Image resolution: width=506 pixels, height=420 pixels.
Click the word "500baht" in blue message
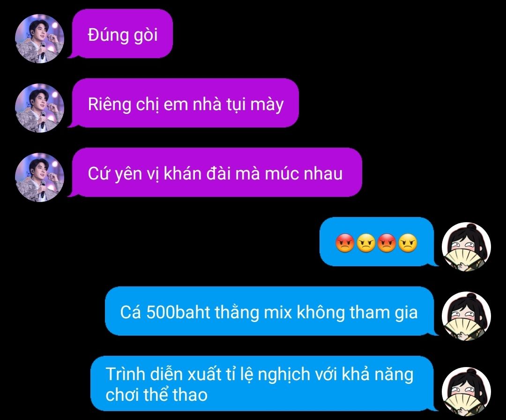coord(178,312)
